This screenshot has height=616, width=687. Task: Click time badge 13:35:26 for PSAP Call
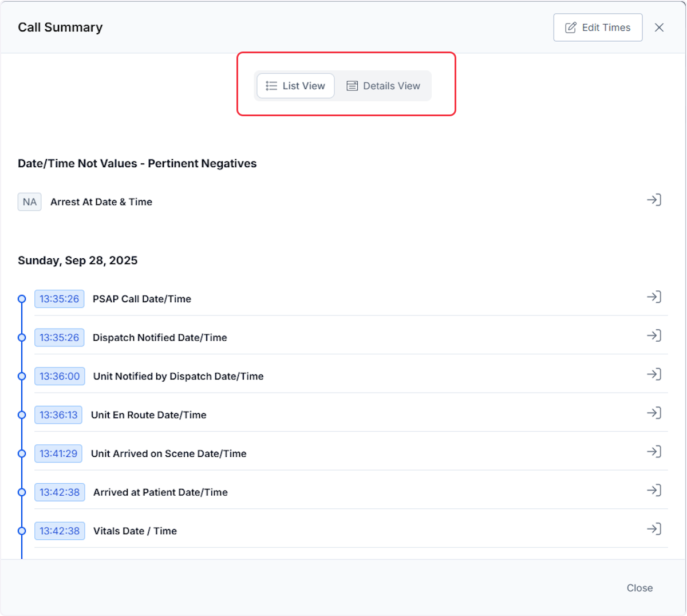point(60,299)
